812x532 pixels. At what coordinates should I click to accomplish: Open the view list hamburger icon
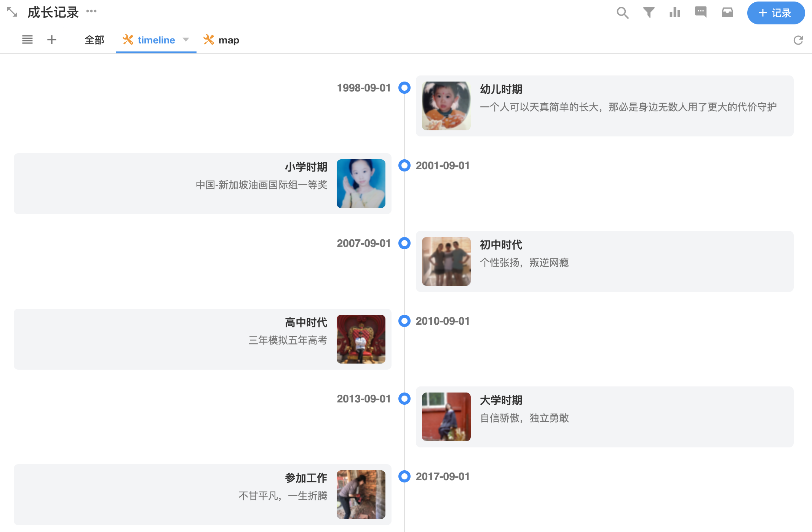point(27,40)
